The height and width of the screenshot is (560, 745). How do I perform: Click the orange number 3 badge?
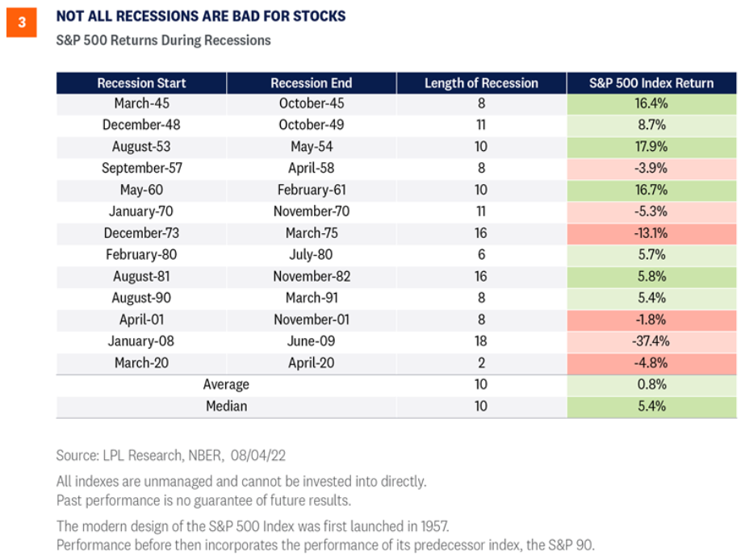(22, 23)
